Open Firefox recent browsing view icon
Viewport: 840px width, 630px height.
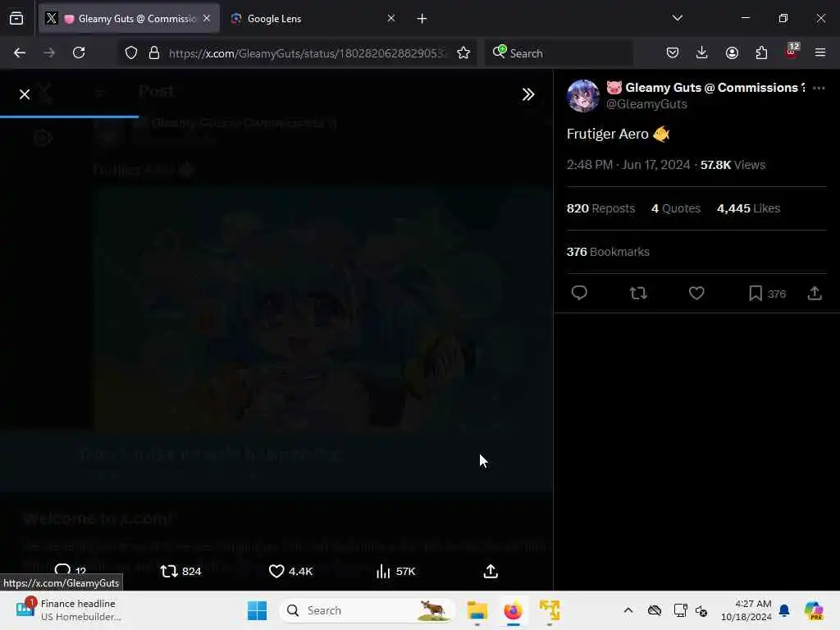click(x=16, y=19)
